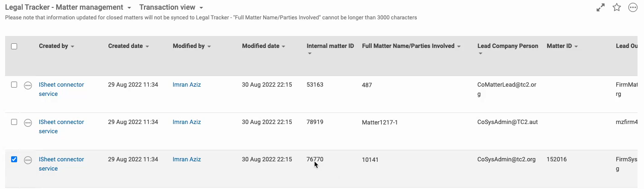The image size is (644, 189).
Task: Open row actions for matter 53163
Action: coord(28,85)
